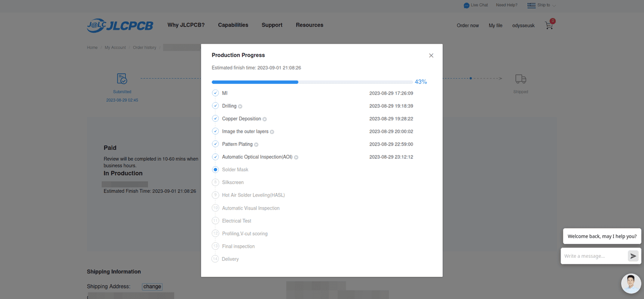
Task: Open the shopping cart icon
Action: tap(549, 25)
